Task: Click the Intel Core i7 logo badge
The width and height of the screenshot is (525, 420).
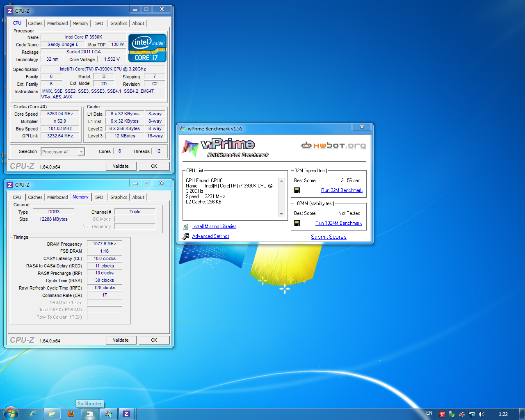Action: pos(147,48)
